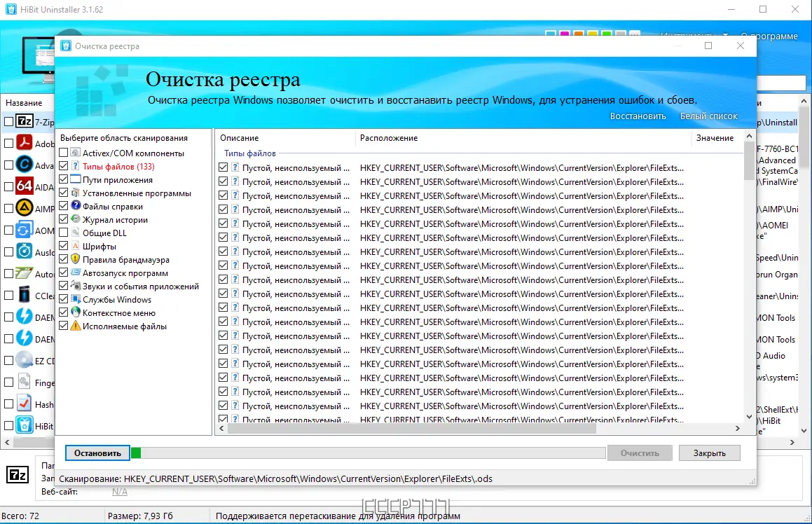Open the Белый список link
This screenshot has height=524, width=812.
coord(708,116)
